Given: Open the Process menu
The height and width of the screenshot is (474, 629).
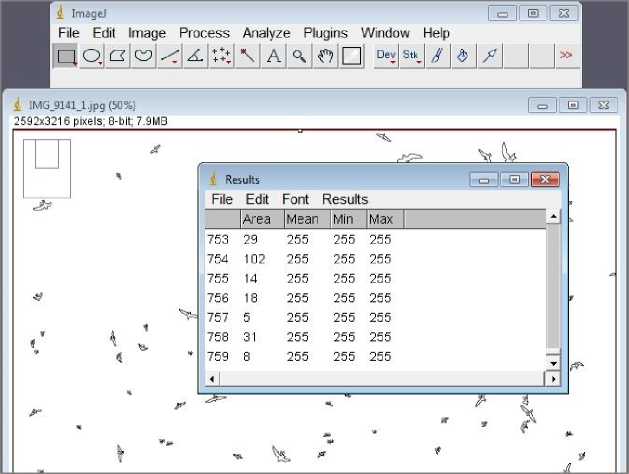Looking at the screenshot, I should tap(205, 33).
